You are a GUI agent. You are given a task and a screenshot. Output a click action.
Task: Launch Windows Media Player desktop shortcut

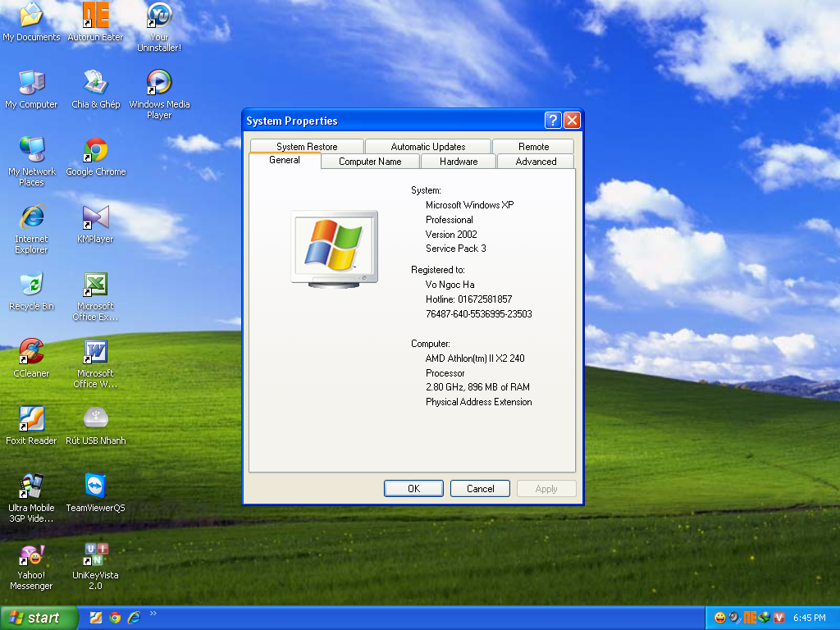(x=159, y=94)
